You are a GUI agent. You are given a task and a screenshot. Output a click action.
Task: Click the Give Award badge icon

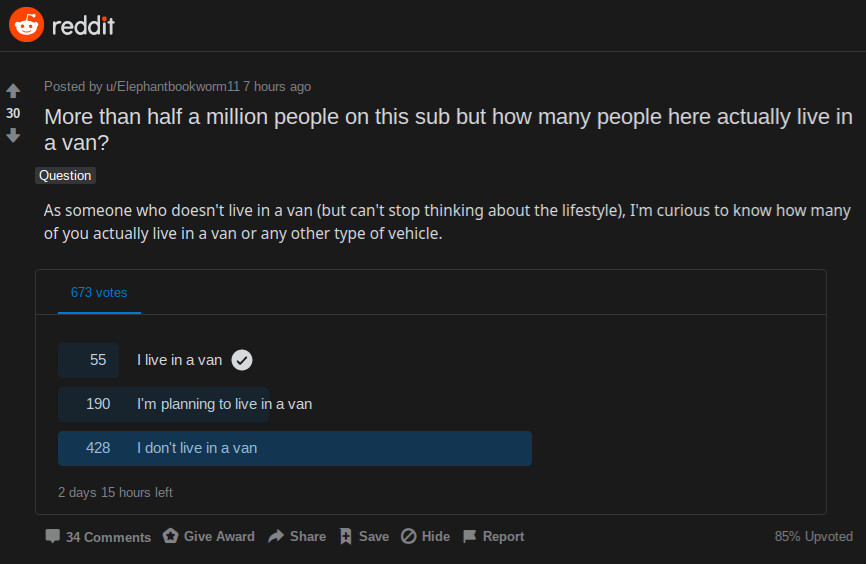[x=171, y=536]
